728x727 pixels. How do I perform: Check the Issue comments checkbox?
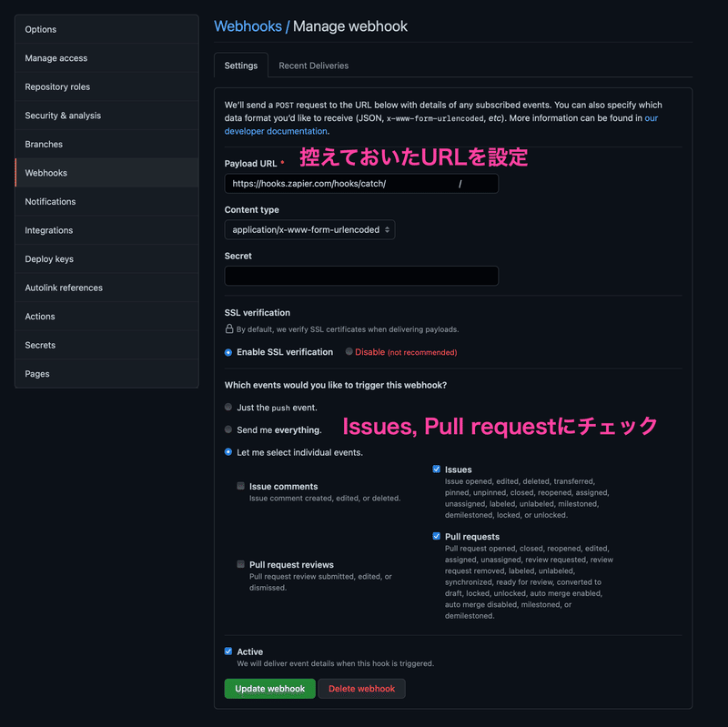click(x=240, y=486)
